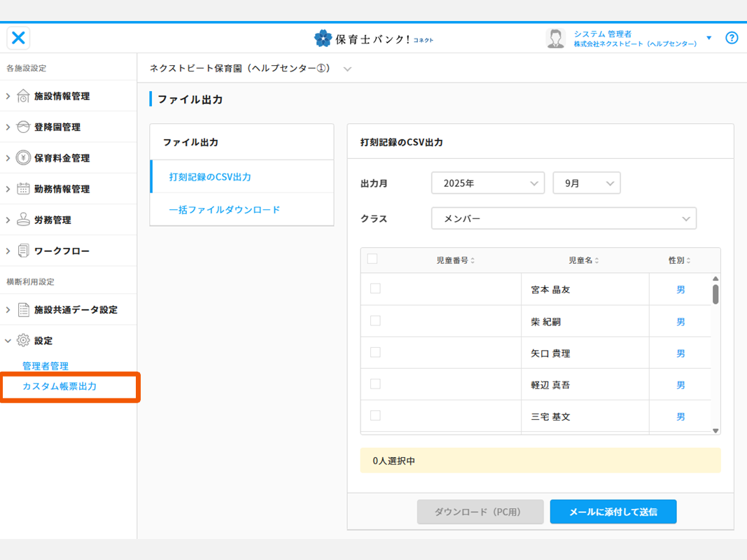Viewport: 747px width, 560px height.
Task: Open the メンバー class dropdown
Action: pos(564,218)
